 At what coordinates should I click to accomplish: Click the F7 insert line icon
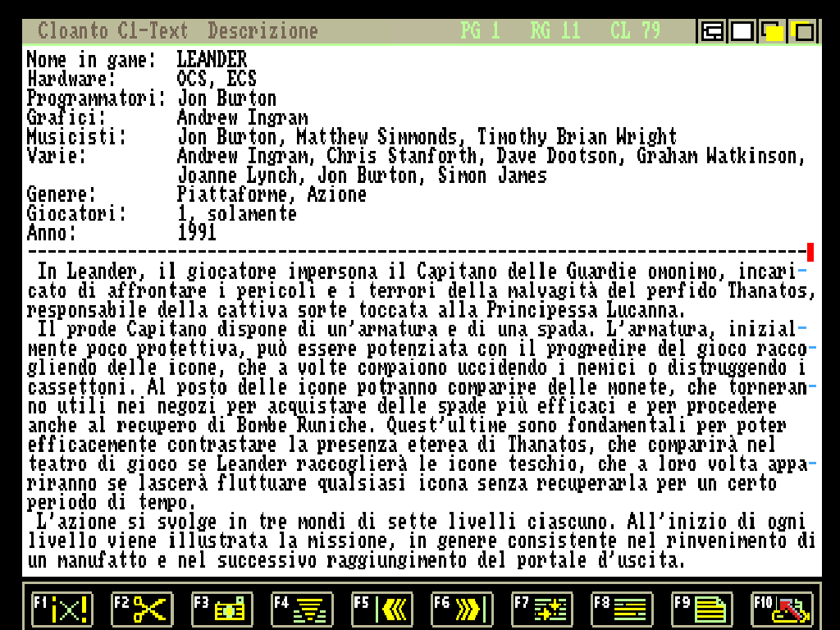[x=542, y=609]
